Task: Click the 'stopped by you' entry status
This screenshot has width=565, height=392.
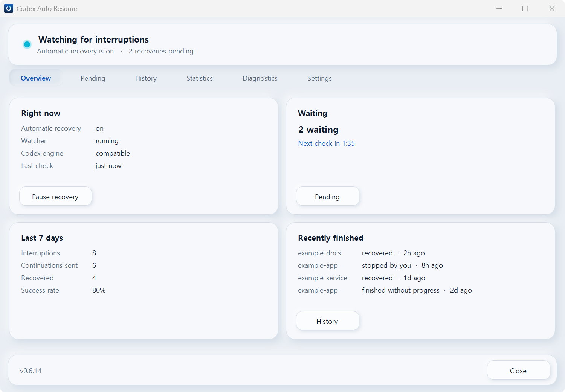Action: point(386,265)
